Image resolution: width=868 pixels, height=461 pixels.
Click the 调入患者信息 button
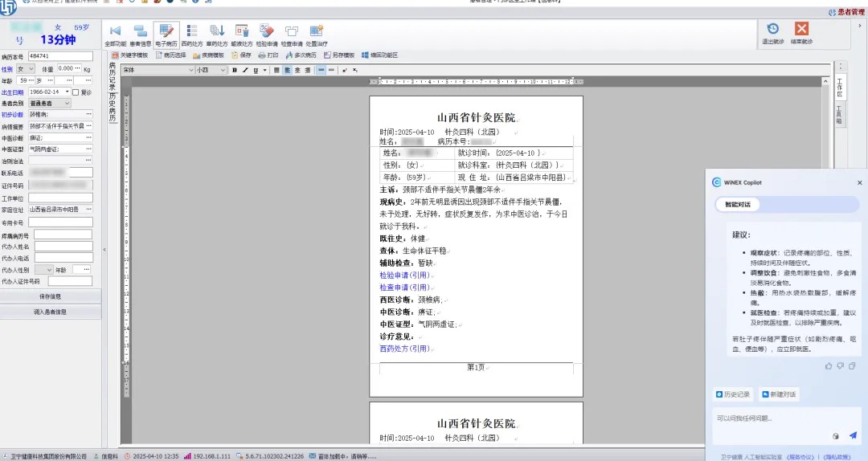click(51, 312)
